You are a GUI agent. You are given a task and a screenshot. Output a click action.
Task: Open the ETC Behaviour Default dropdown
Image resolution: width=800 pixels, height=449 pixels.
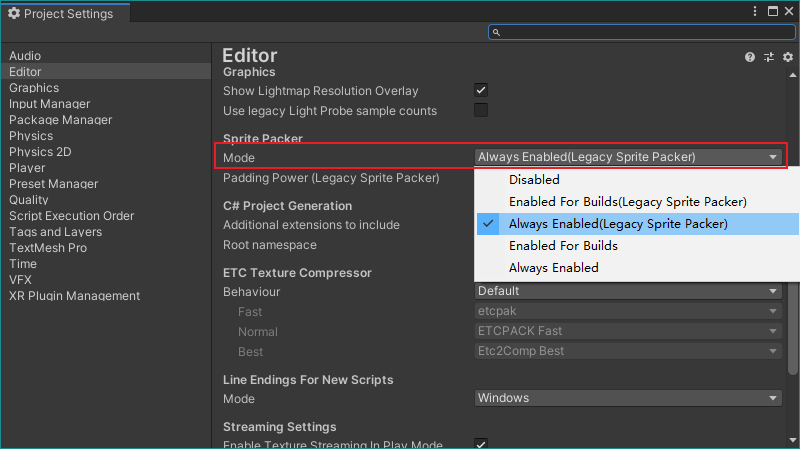(x=628, y=291)
